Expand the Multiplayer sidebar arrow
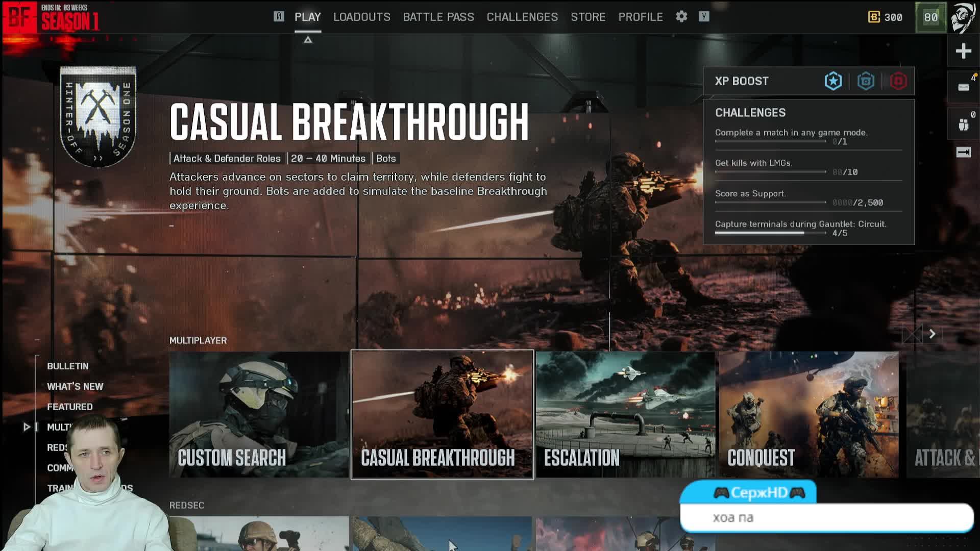The image size is (980, 551). coord(27,427)
